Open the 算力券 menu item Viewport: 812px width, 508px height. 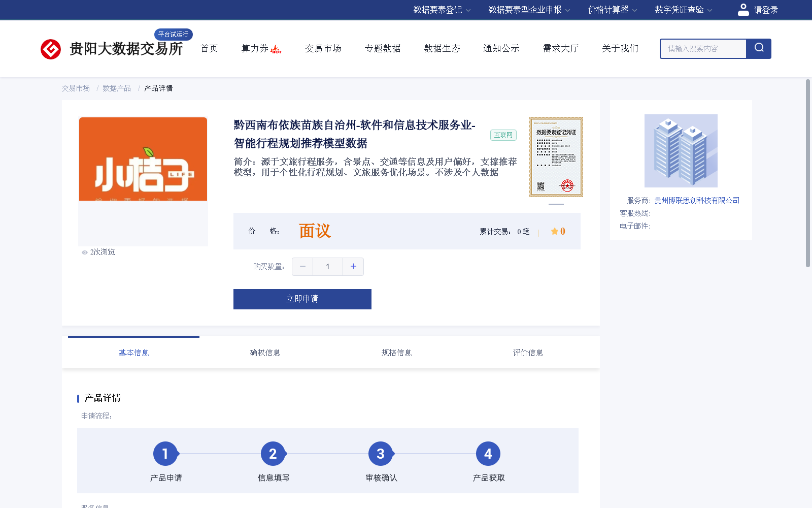255,48
